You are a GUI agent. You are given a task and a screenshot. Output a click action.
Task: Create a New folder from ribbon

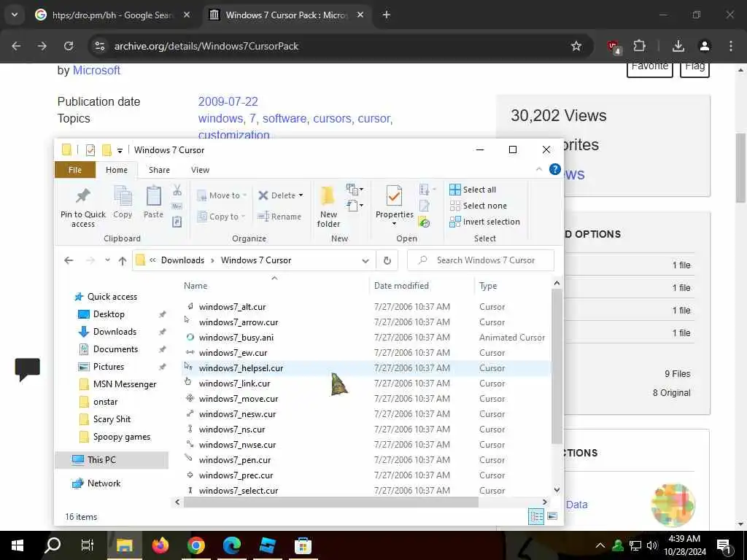[328, 206]
